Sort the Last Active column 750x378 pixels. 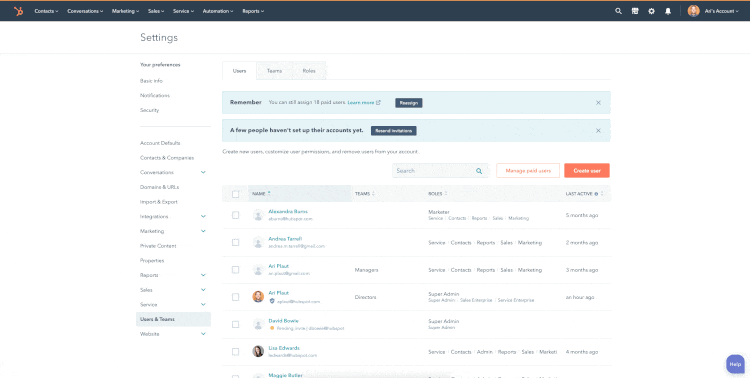(602, 194)
